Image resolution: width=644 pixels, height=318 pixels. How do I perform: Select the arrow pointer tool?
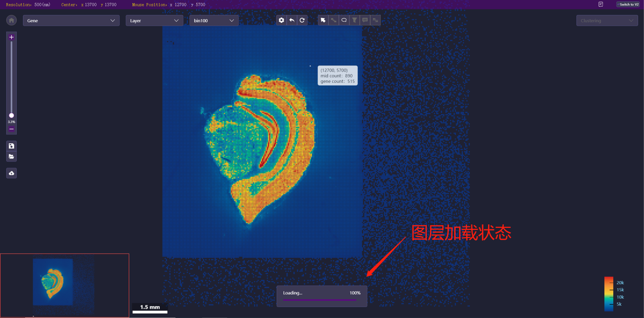click(323, 21)
